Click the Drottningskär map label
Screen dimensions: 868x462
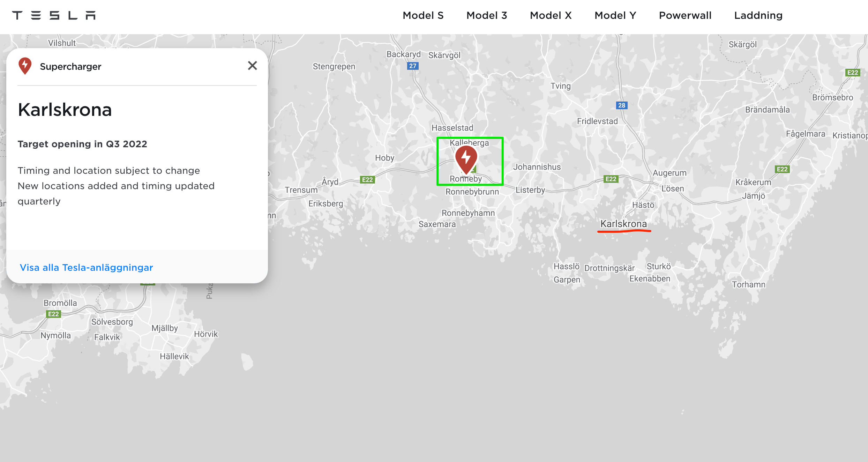pyautogui.click(x=609, y=268)
